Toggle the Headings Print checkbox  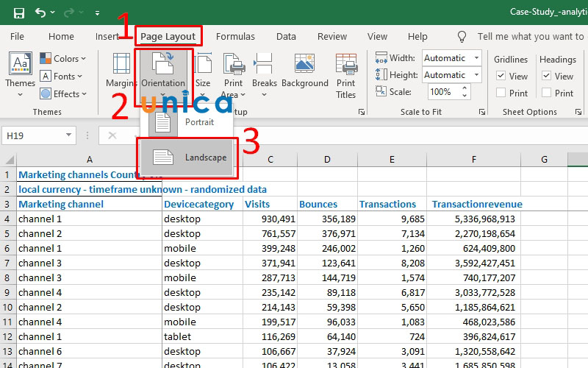coord(546,93)
